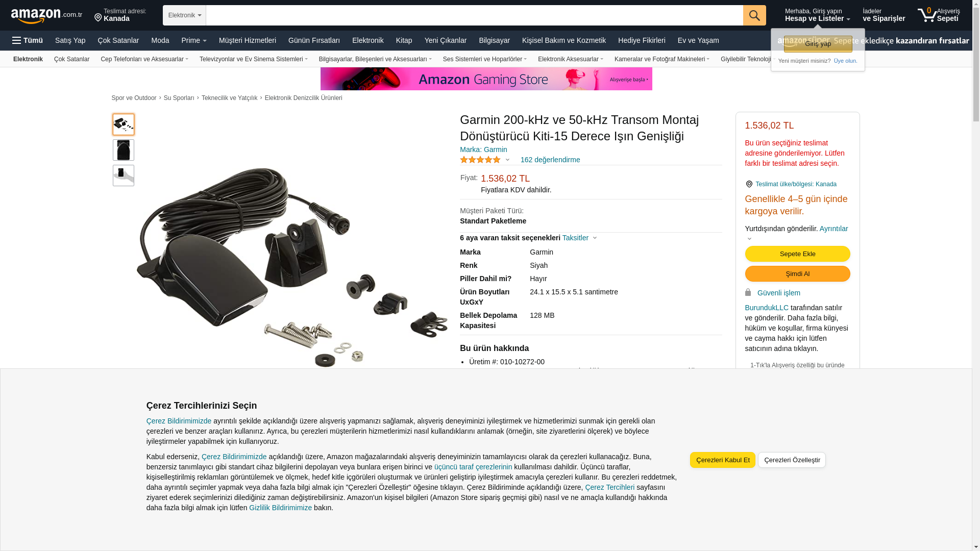Open the Prime menu dropdown

(x=194, y=40)
